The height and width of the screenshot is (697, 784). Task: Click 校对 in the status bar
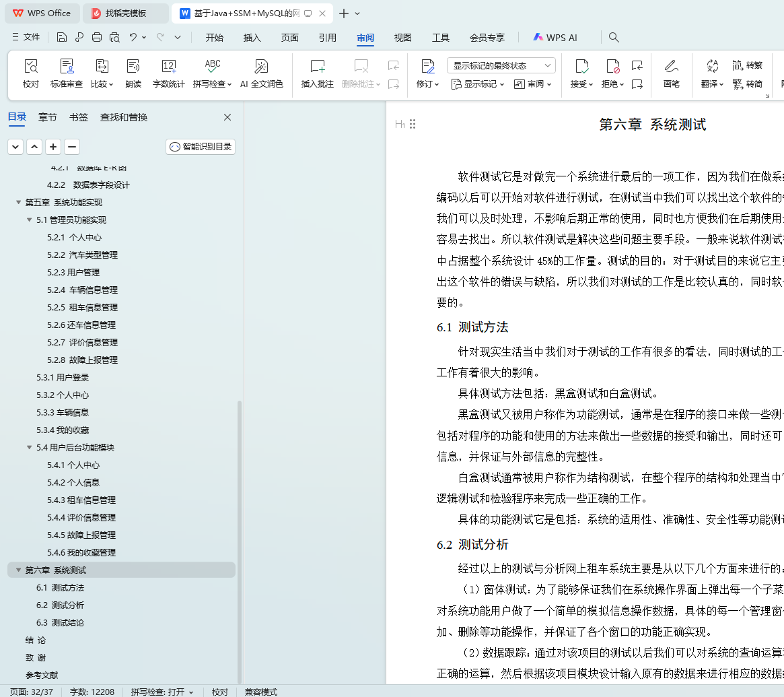[220, 692]
